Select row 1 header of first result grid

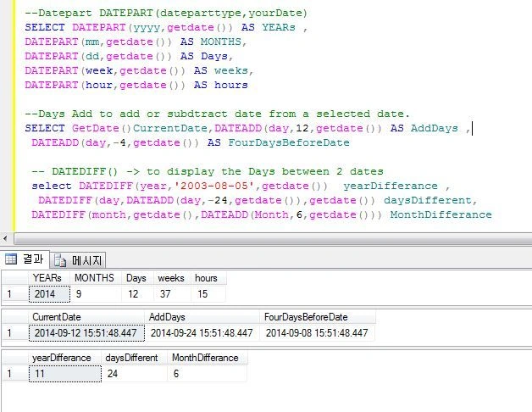click(15, 294)
